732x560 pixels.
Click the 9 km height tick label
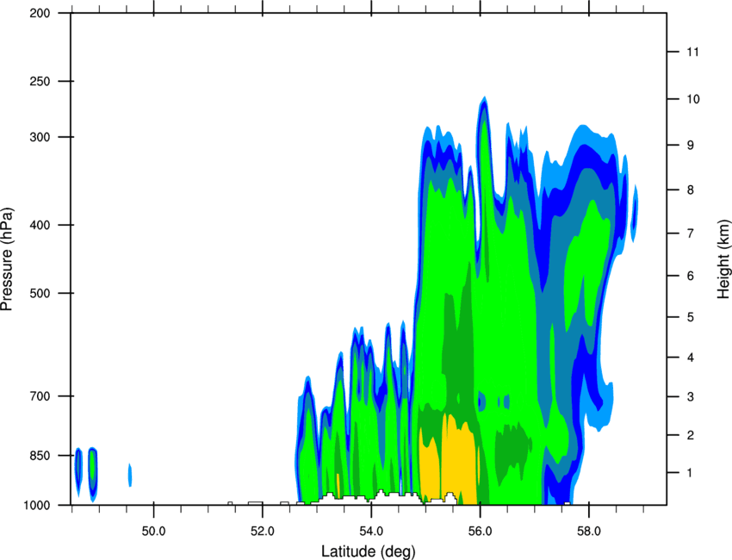pos(691,146)
